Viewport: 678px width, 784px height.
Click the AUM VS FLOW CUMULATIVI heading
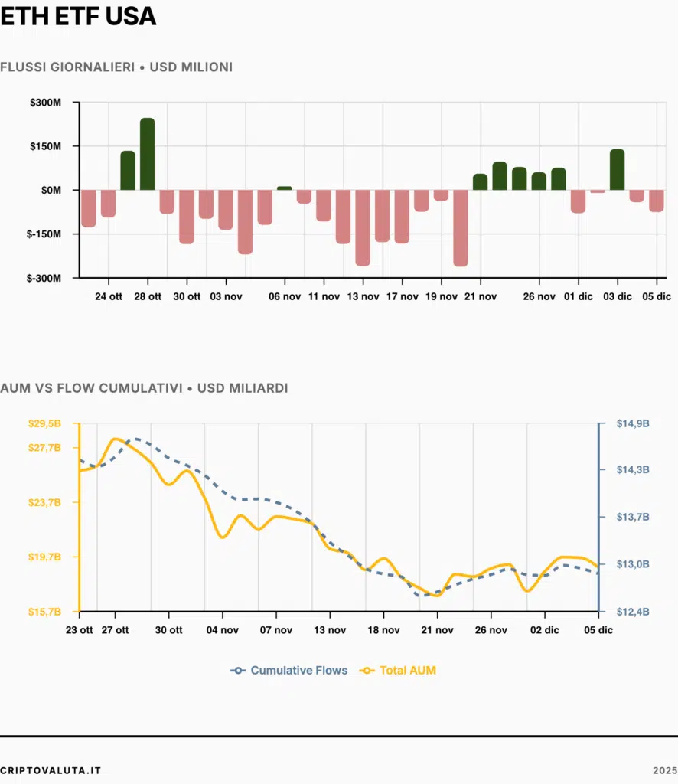[x=144, y=388]
